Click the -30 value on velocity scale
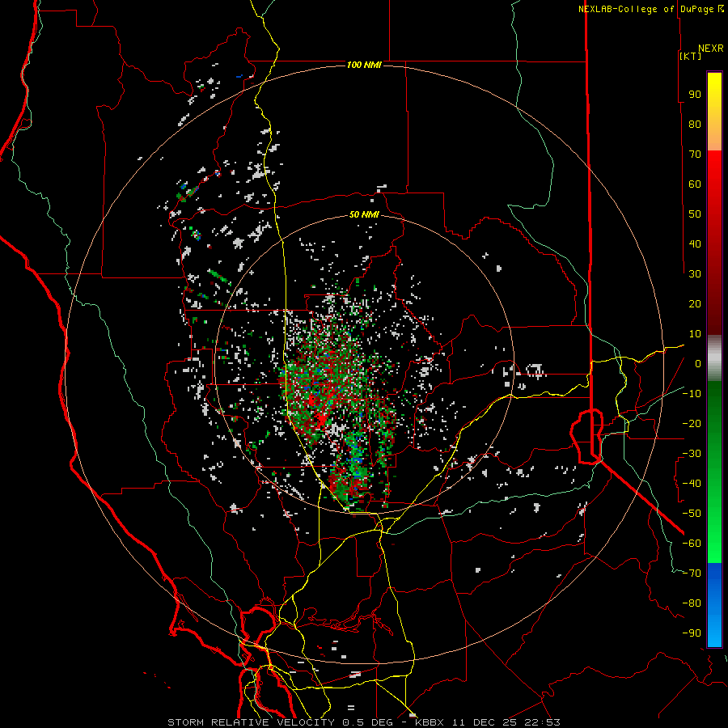Viewport: 728px width, 728px height. pyautogui.click(x=692, y=454)
